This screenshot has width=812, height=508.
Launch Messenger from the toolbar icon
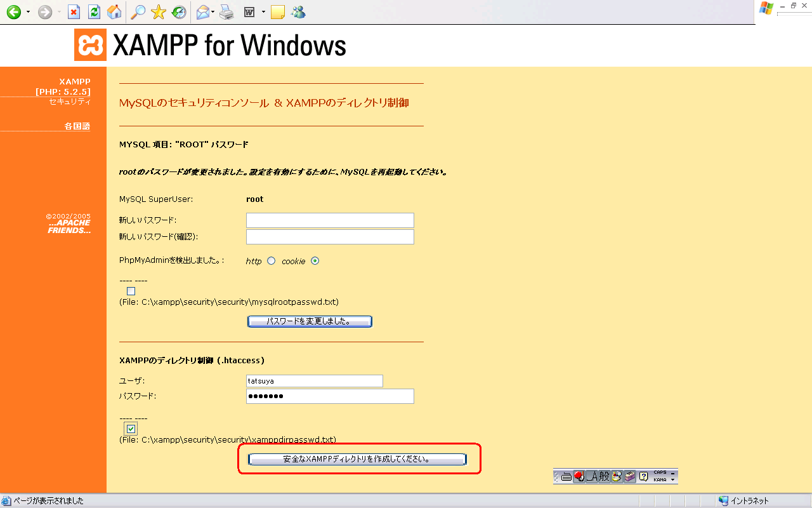point(298,12)
